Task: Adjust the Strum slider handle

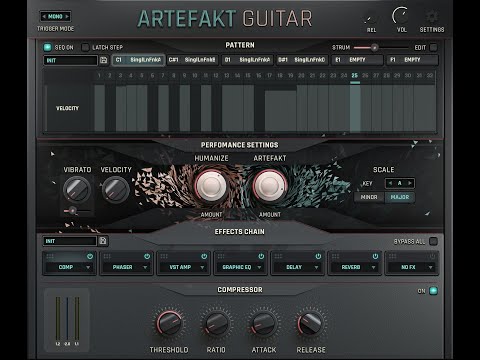Action: (x=374, y=48)
